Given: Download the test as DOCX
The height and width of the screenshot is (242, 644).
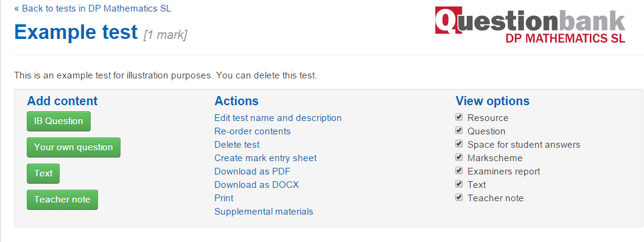Looking at the screenshot, I should [x=257, y=185].
